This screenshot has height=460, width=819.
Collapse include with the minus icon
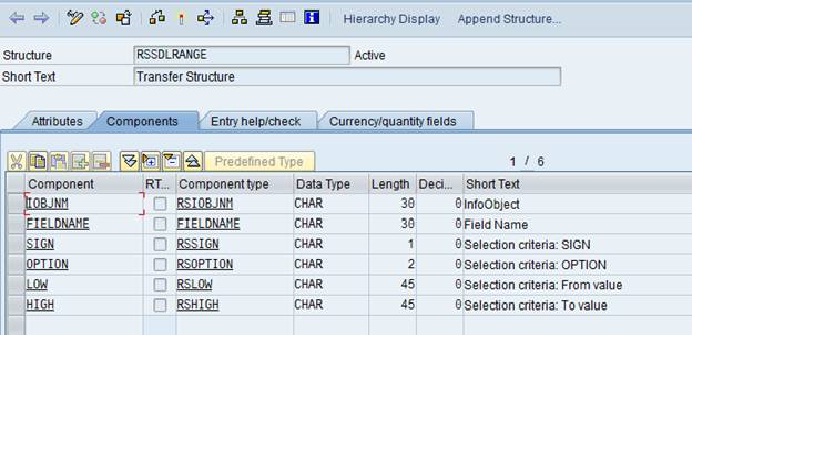click(x=171, y=161)
